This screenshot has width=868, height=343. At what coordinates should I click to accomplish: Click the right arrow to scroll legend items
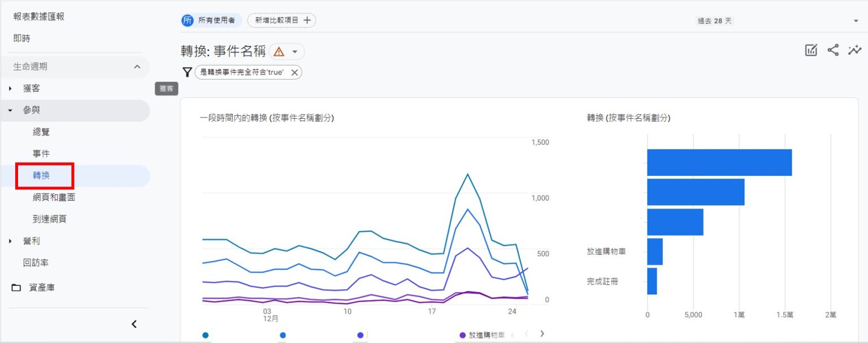(x=541, y=333)
